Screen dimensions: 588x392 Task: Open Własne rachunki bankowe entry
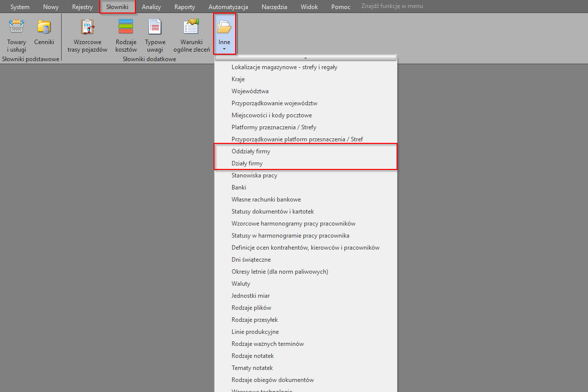[266, 200]
